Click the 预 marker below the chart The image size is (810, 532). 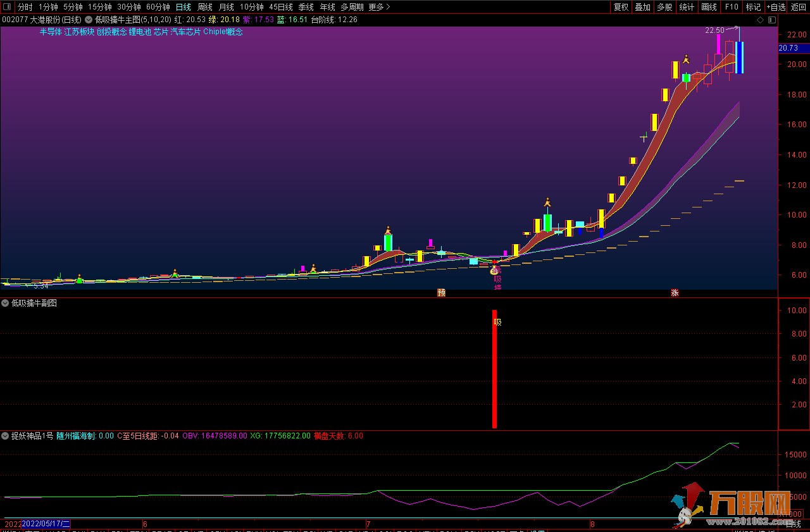pyautogui.click(x=442, y=293)
